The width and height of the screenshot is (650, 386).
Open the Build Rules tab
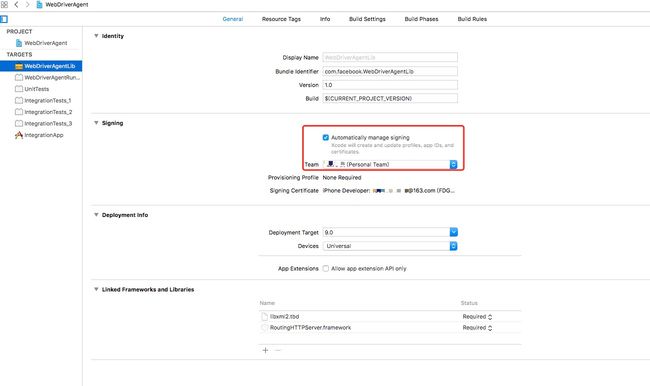click(x=472, y=19)
